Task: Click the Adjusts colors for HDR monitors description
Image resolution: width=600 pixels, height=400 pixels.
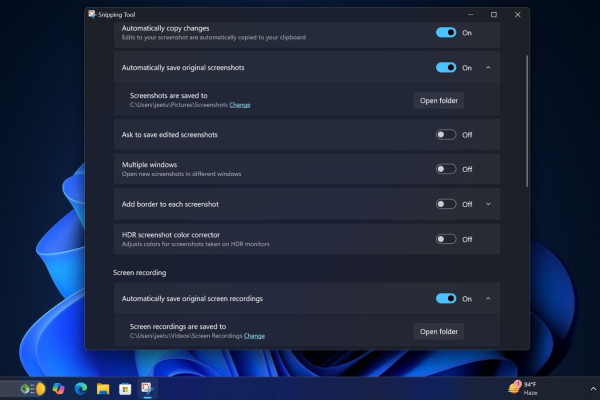Action: 196,244
